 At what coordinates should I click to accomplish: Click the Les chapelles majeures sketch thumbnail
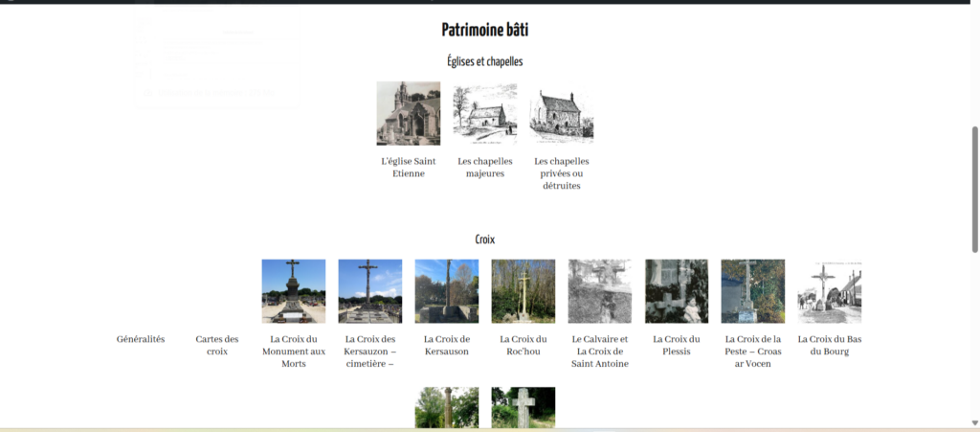[484, 113]
